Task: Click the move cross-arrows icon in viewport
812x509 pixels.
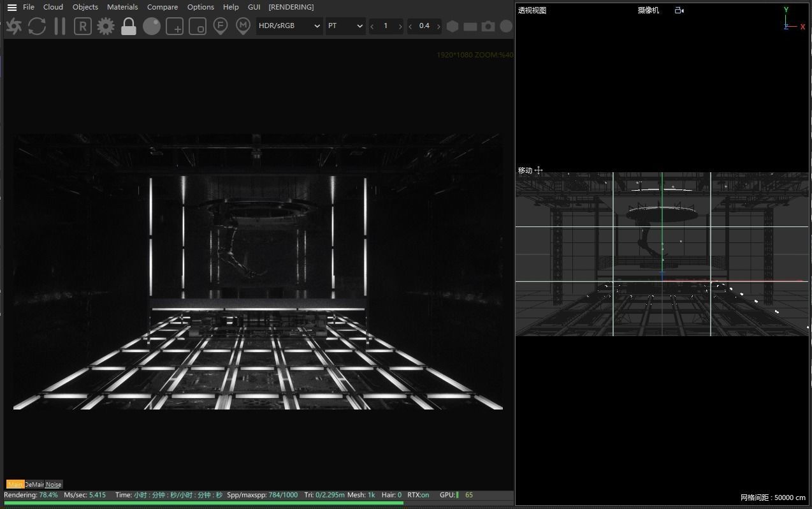Action: pos(539,170)
